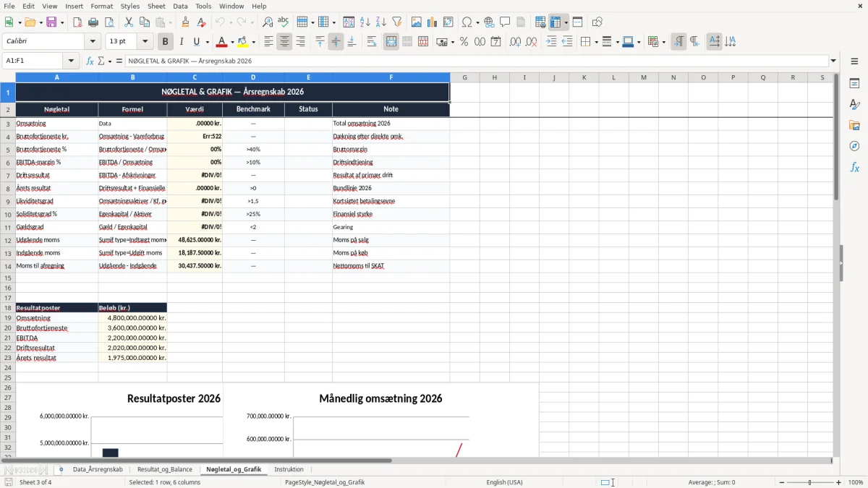Toggle Center Horizontally alignment
868x488 pixels.
click(284, 42)
